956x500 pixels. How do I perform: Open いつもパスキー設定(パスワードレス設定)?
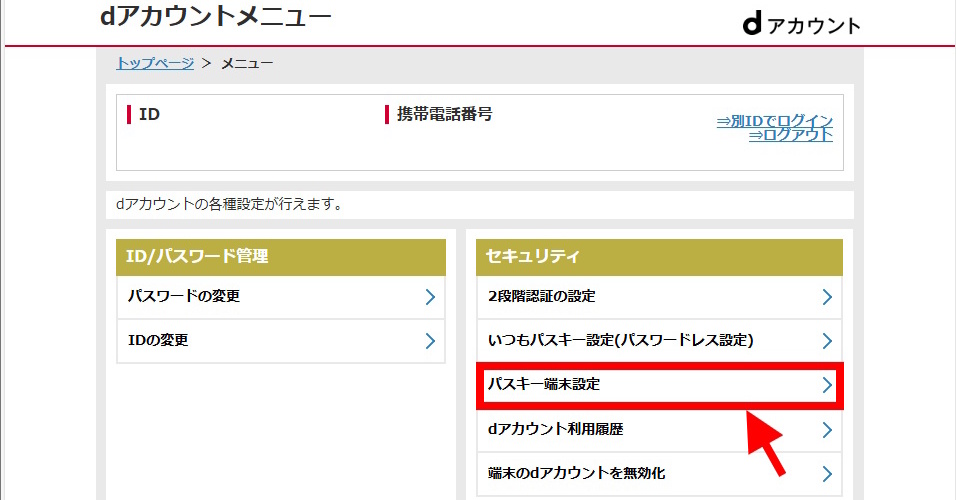[620, 341]
